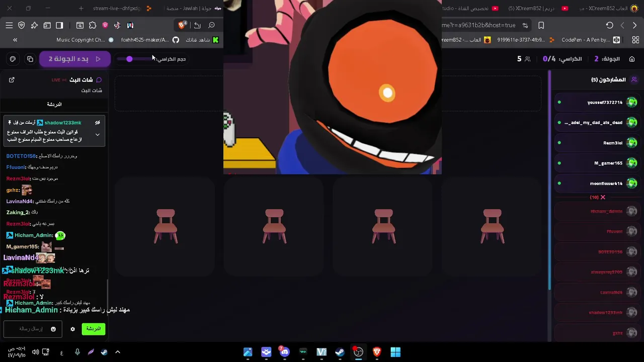Select the fourth chair

492,226
